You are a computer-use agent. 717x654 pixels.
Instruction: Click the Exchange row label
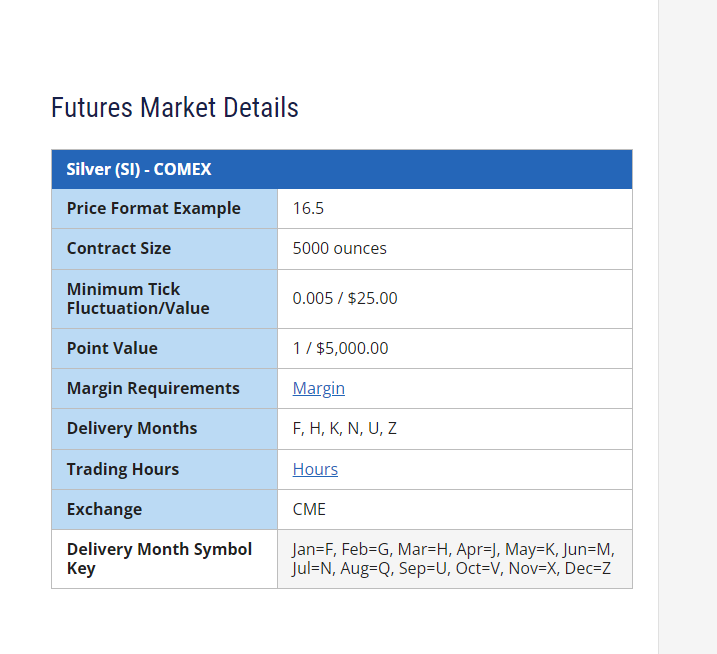[104, 509]
